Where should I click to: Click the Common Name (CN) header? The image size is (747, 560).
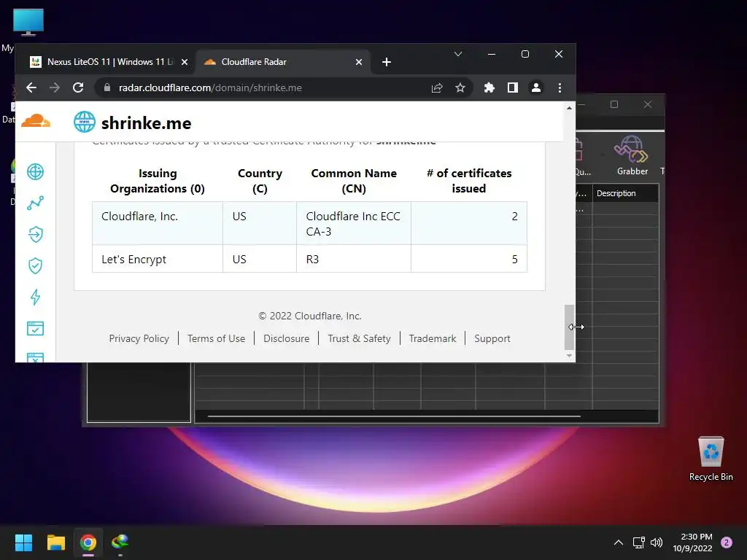354,181
